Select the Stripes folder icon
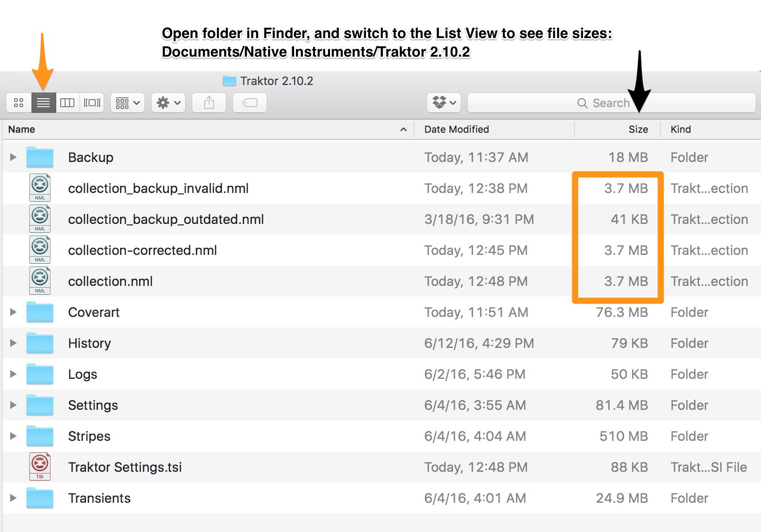The image size is (761, 532). (40, 436)
